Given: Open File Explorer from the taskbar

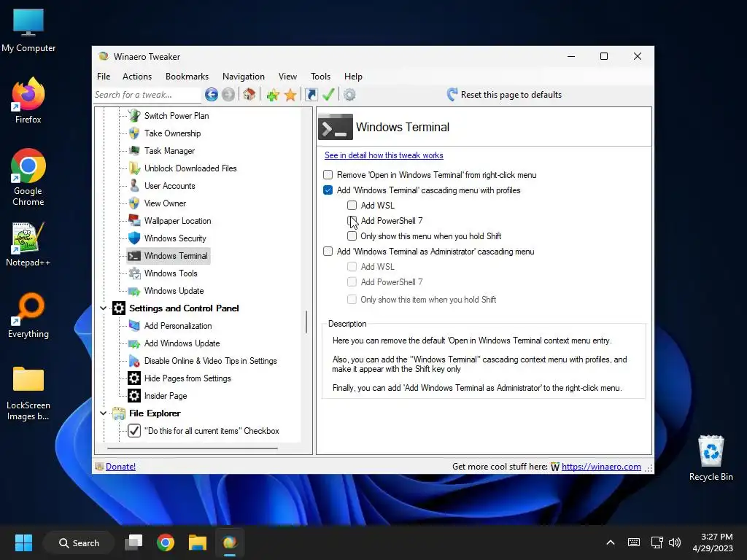Looking at the screenshot, I should tap(197, 542).
